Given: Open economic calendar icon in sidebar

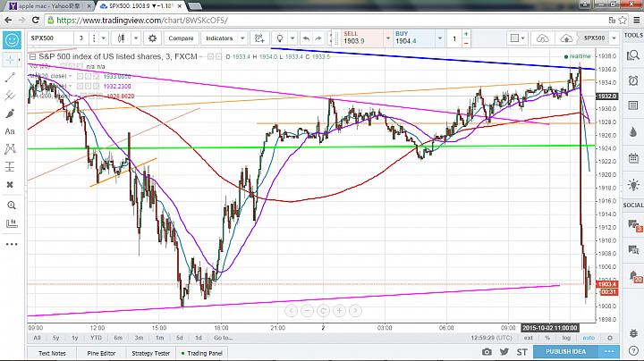Looking at the screenshot, I should coord(633,157).
